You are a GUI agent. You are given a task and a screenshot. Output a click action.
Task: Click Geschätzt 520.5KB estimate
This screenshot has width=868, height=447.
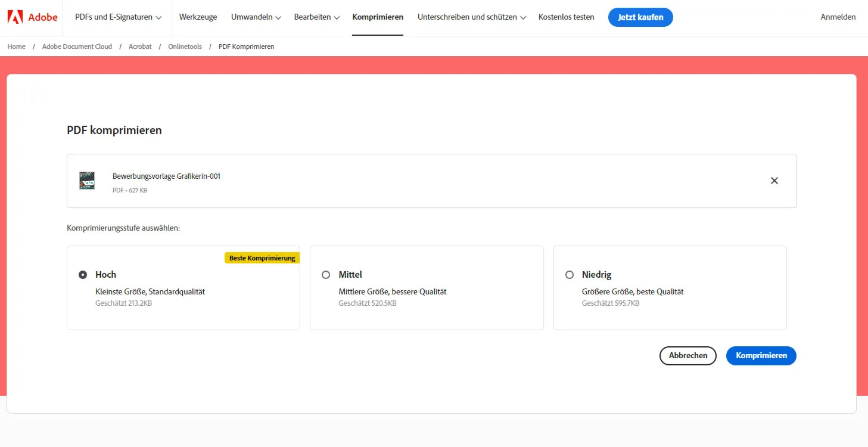(368, 303)
